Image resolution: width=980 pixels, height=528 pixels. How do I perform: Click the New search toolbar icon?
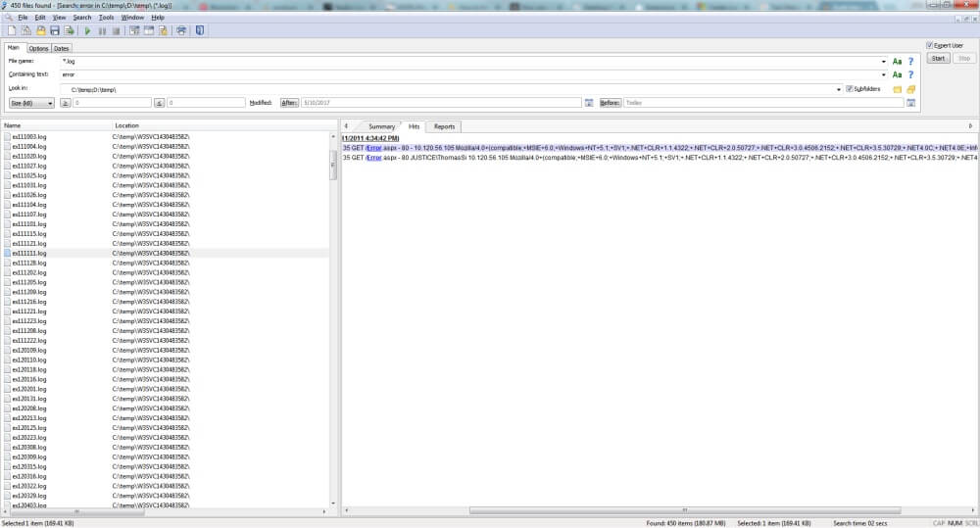pyautogui.click(x=11, y=30)
